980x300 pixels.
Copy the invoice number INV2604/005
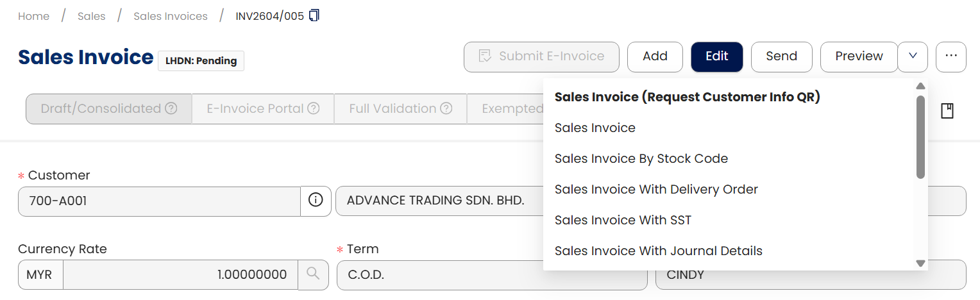[x=314, y=15]
